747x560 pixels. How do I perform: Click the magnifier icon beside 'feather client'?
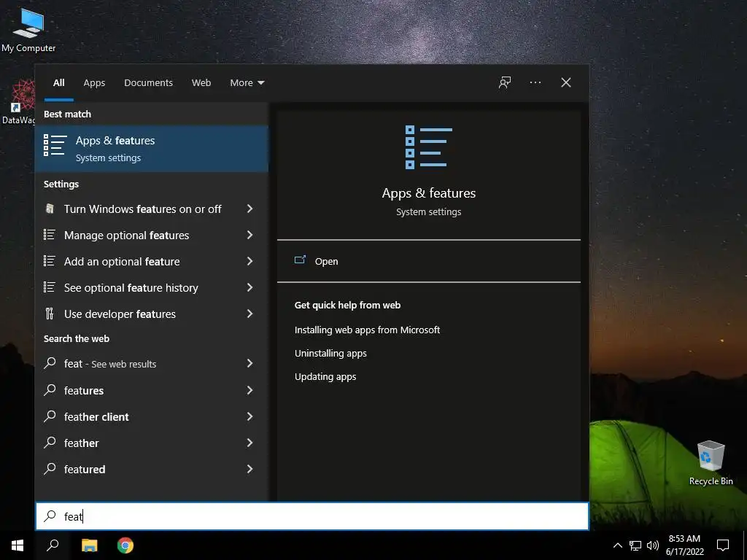50,416
